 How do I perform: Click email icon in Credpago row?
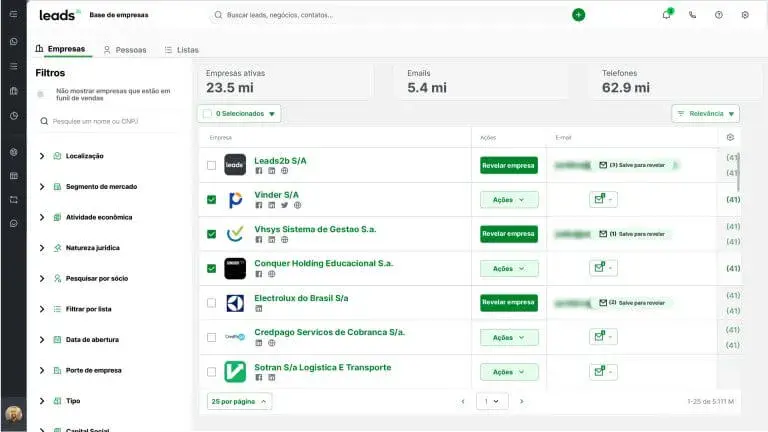tap(603, 337)
